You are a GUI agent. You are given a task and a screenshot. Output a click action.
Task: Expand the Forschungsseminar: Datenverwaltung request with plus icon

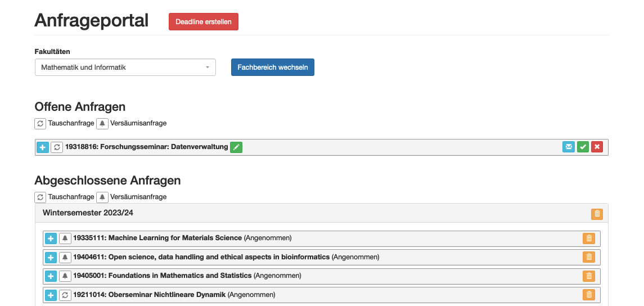point(43,147)
